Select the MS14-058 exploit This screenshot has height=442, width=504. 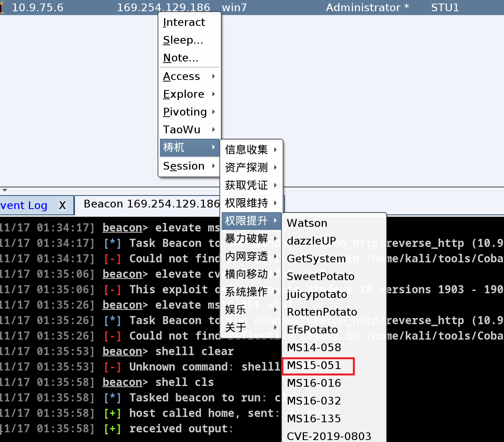point(334,348)
